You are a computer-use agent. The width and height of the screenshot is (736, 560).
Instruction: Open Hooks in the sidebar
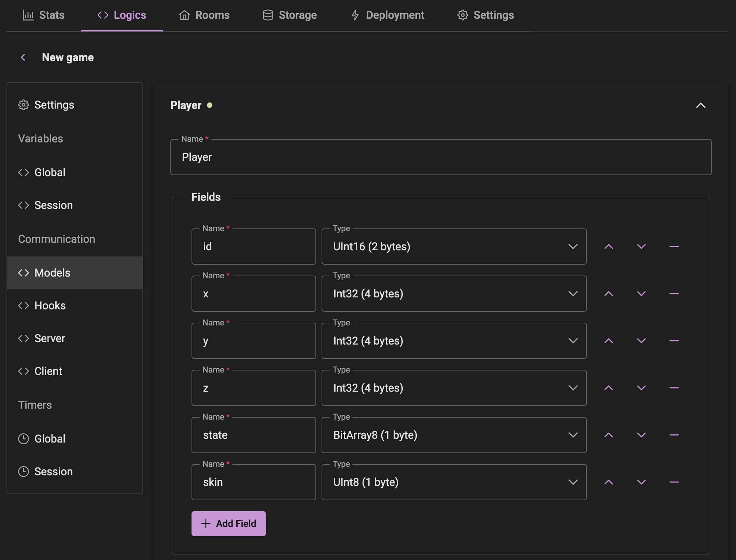(75, 306)
